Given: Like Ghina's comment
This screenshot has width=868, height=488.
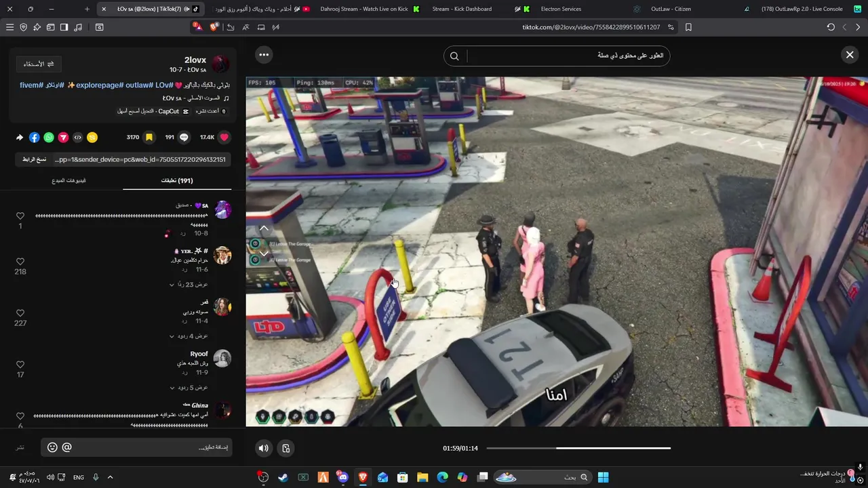Looking at the screenshot, I should (x=20, y=416).
